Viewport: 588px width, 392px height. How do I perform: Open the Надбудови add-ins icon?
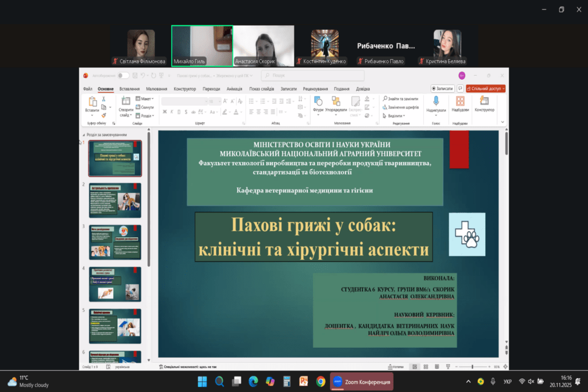click(460, 101)
